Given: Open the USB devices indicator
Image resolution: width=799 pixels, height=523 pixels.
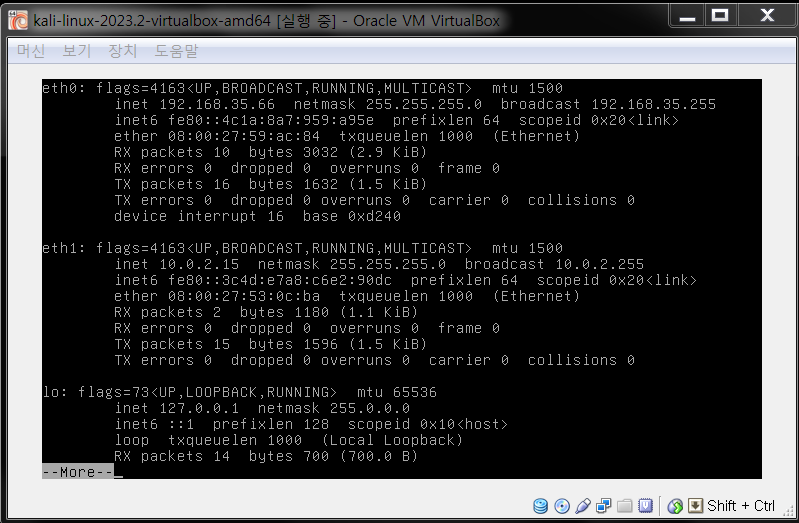Looking at the screenshot, I should 582,506.
